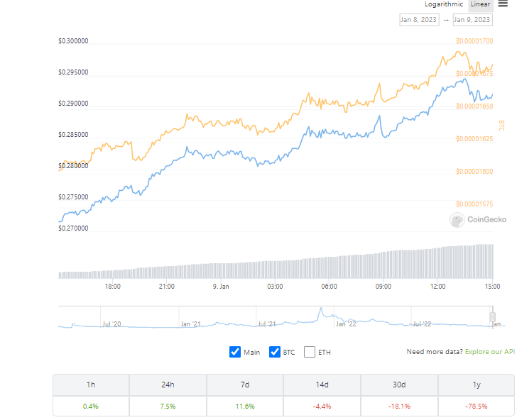Click the 7.5% value under 24h
The image size is (517, 420).
(168, 406)
